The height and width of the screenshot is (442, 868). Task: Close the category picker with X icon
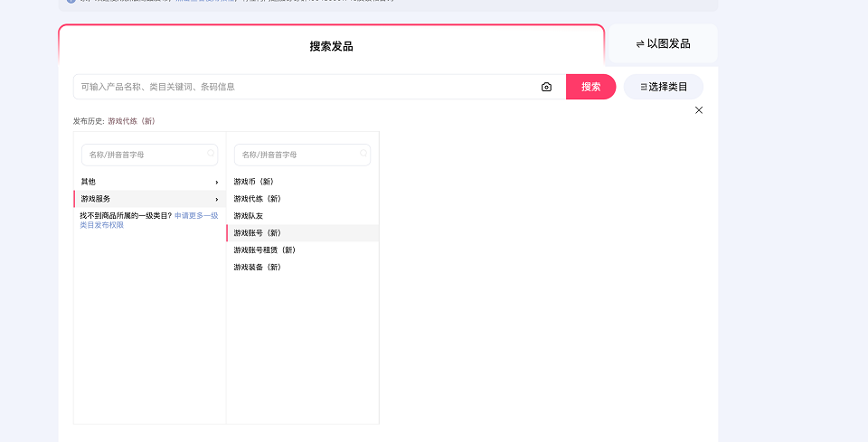(x=698, y=110)
